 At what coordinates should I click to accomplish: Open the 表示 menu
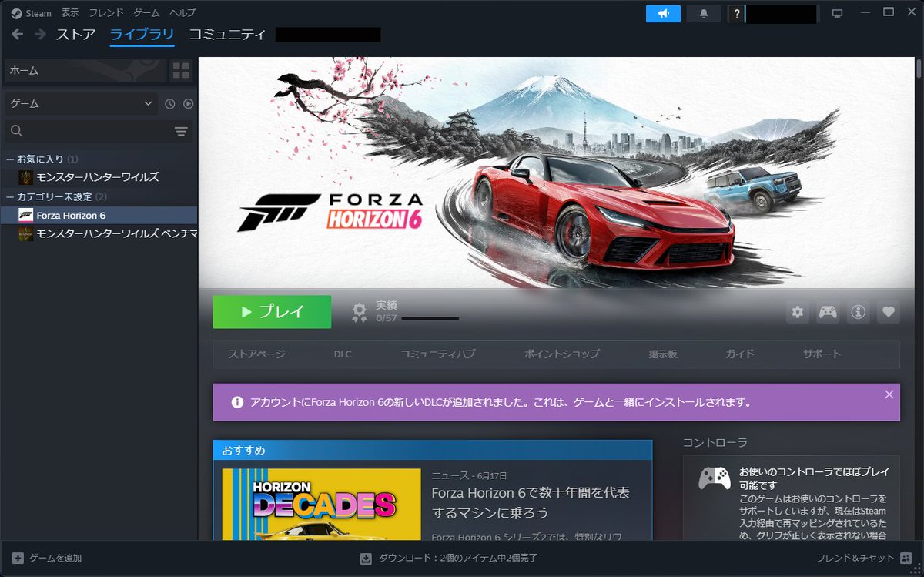click(70, 13)
